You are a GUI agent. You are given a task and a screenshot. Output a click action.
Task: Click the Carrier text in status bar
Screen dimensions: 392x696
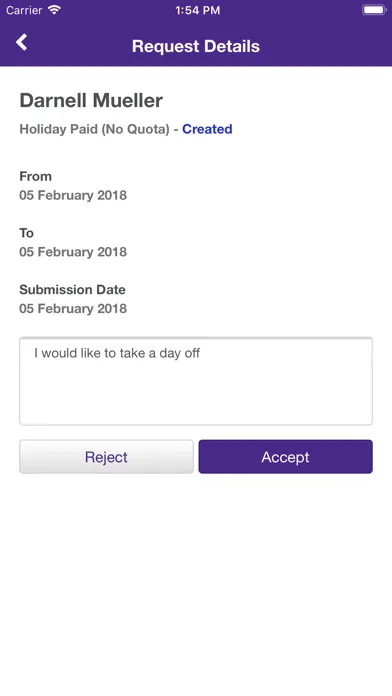[x=24, y=10]
